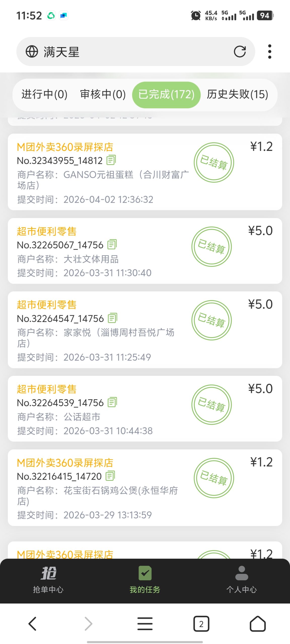Copy order number No.32343955_14812
The image size is (290, 644).
click(111, 160)
